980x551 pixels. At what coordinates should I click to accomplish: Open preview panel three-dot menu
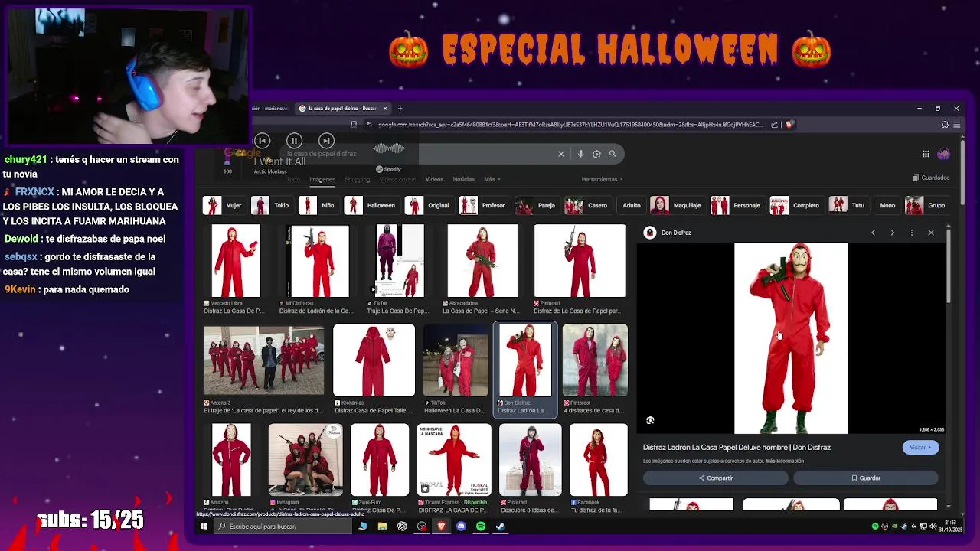click(x=911, y=233)
